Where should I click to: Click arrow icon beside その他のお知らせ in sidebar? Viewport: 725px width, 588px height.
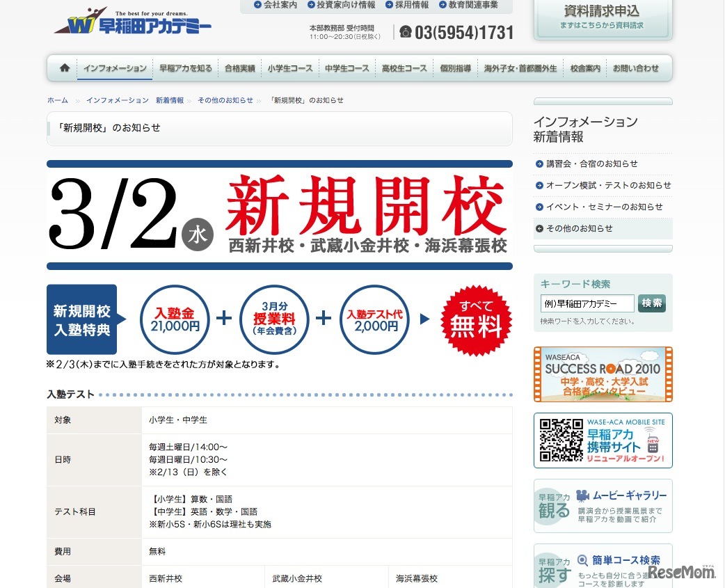pos(539,228)
